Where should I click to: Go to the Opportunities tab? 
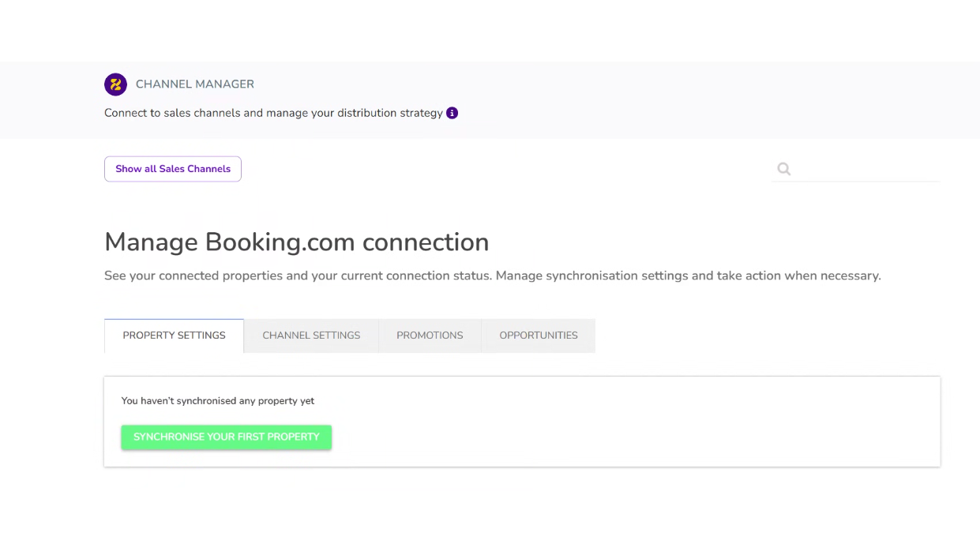[x=539, y=336]
